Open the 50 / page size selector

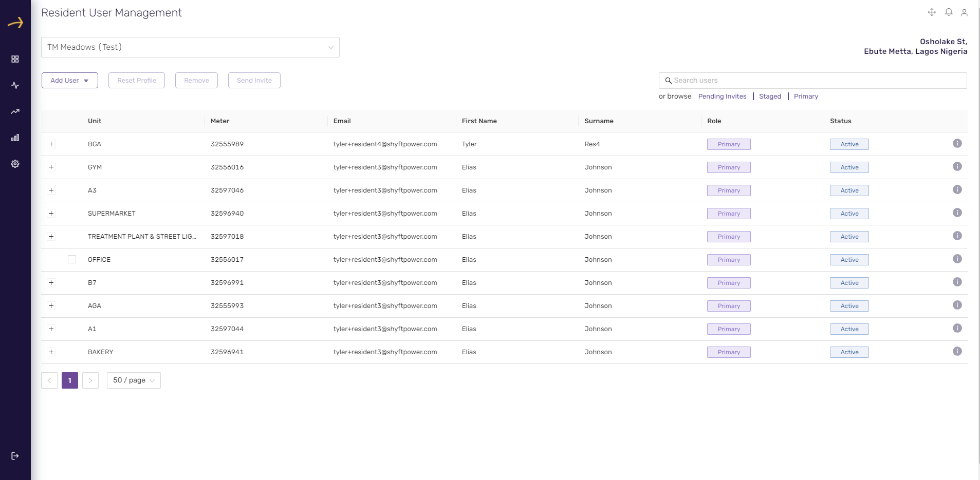(134, 380)
